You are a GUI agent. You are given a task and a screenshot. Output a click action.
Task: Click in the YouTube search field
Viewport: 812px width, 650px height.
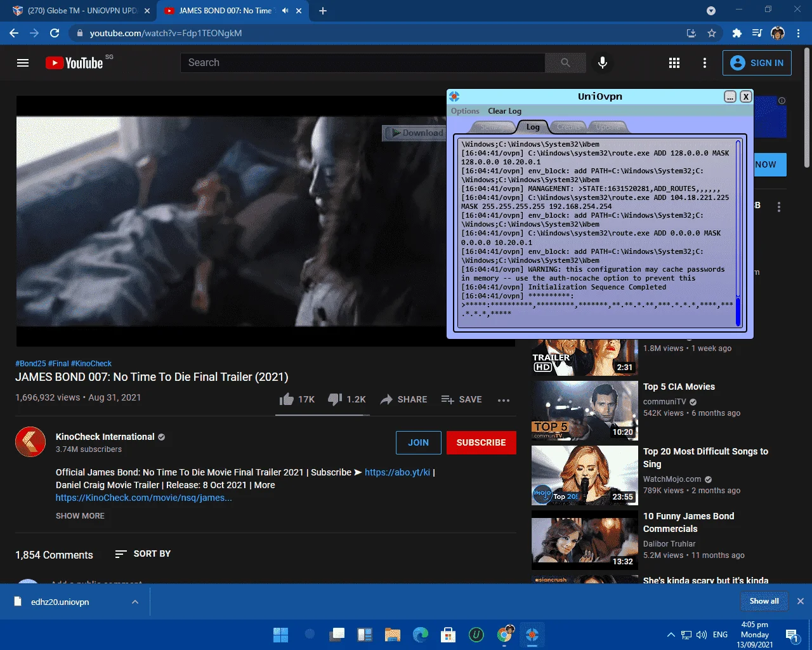(x=363, y=63)
